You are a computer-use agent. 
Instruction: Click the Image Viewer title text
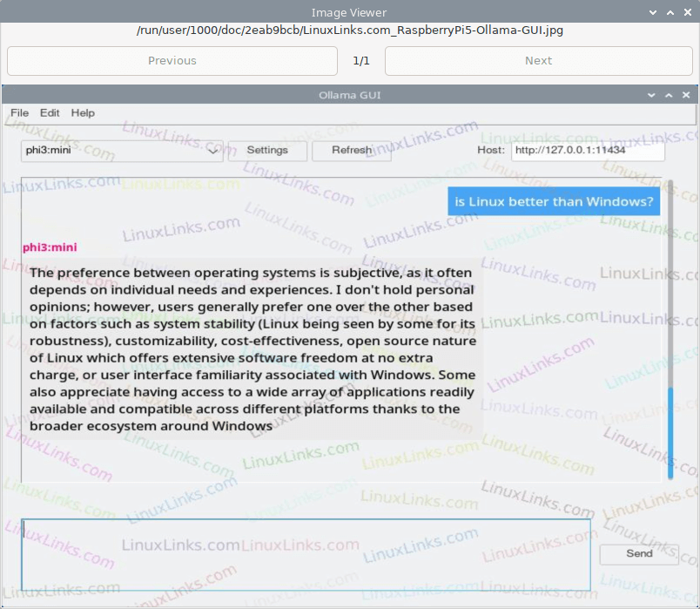pyautogui.click(x=348, y=12)
